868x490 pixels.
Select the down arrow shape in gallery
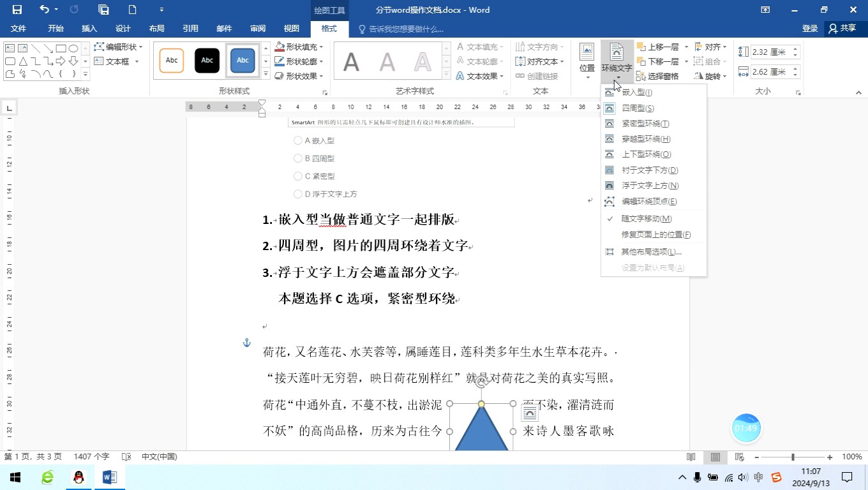click(73, 61)
